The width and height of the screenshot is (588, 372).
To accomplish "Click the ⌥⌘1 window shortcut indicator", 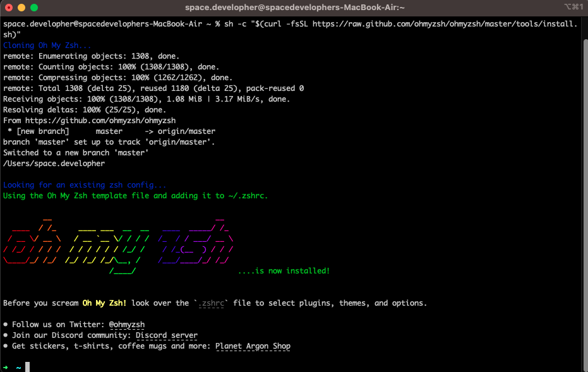I will (573, 7).
